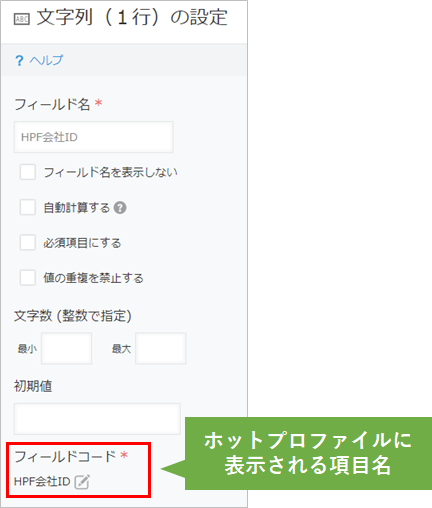Image resolution: width=432 pixels, height=508 pixels.
Task: Click the gray help icon beside 自動計算する
Action: (x=120, y=208)
